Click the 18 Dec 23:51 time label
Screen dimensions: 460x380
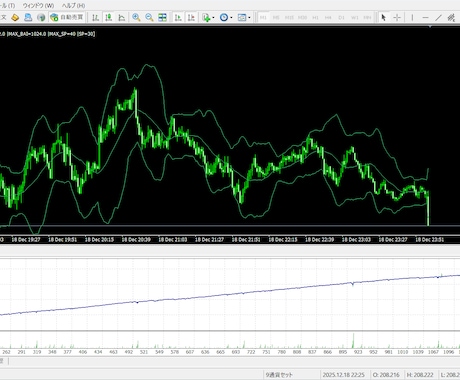430,239
